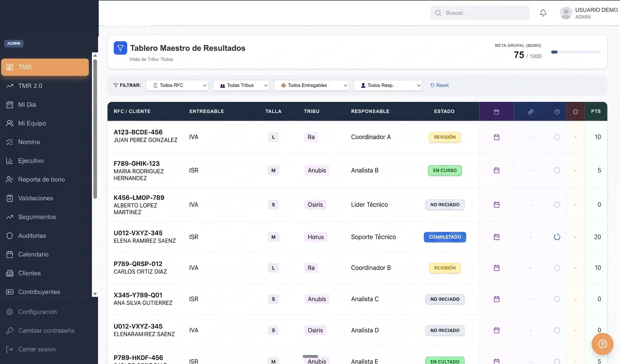The image size is (620, 364).
Task: Open the TMR sidebar item
Action: click(45, 67)
